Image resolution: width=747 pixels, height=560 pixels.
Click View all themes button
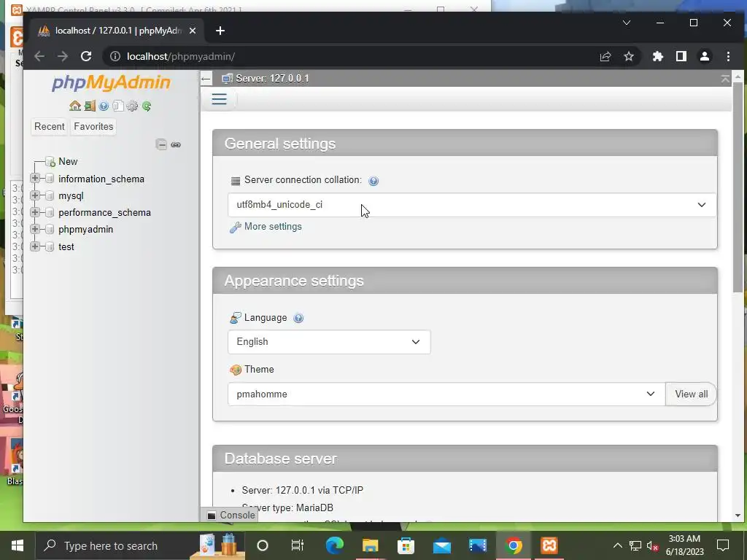pos(691,394)
